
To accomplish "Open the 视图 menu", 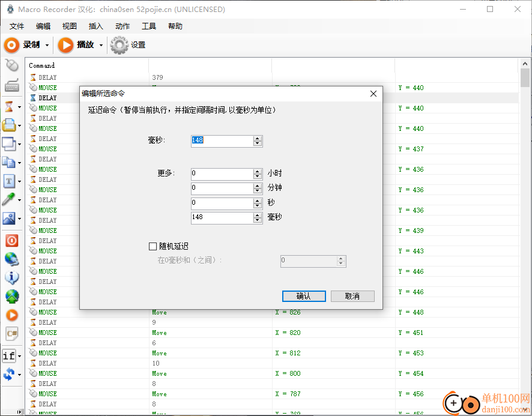I will click(70, 26).
